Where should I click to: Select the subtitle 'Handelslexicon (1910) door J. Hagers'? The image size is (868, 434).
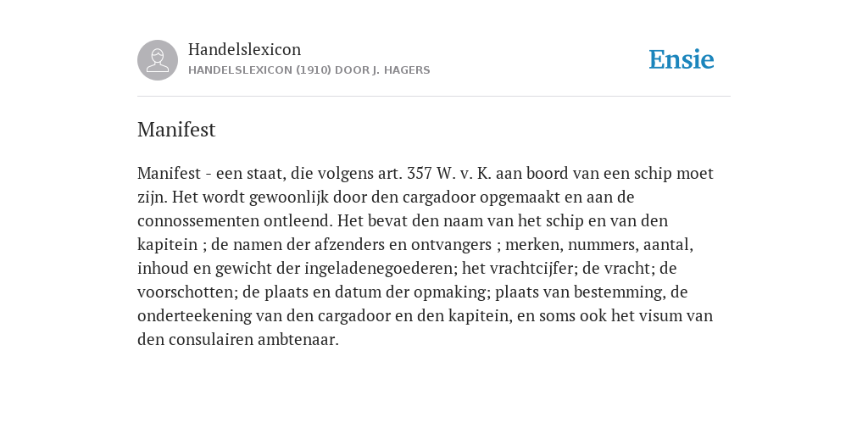click(309, 70)
